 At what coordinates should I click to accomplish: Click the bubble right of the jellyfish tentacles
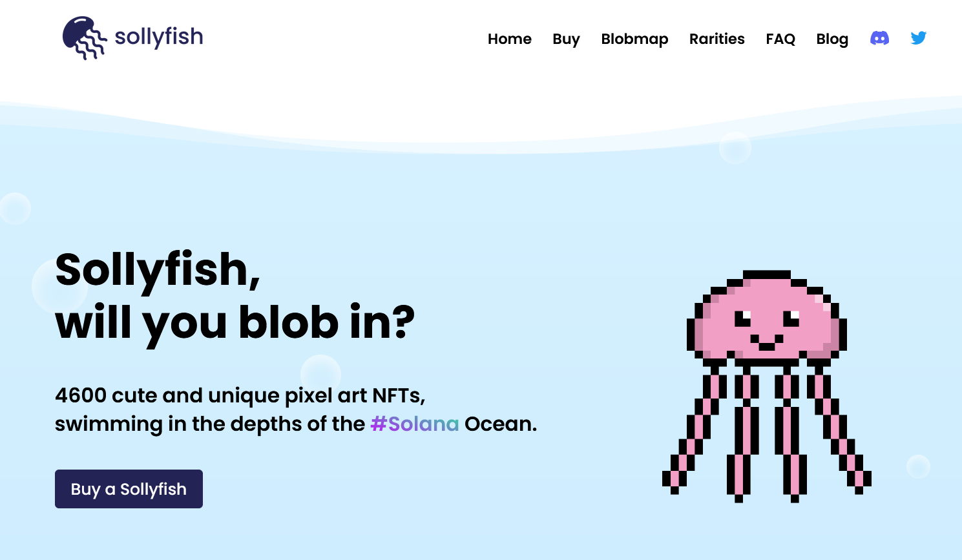point(917,466)
